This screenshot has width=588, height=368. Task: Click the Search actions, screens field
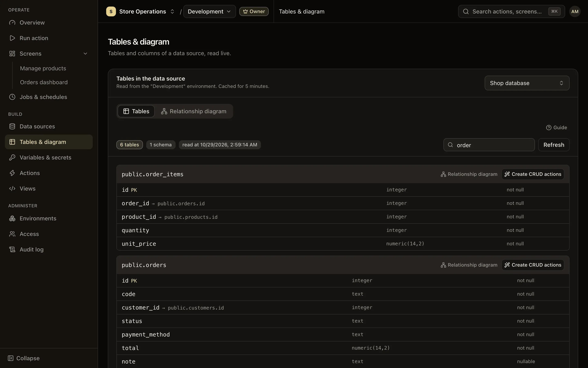coord(511,11)
